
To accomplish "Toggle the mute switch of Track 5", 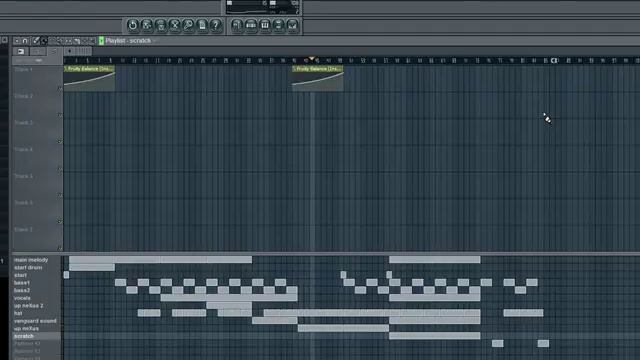I will (60, 195).
